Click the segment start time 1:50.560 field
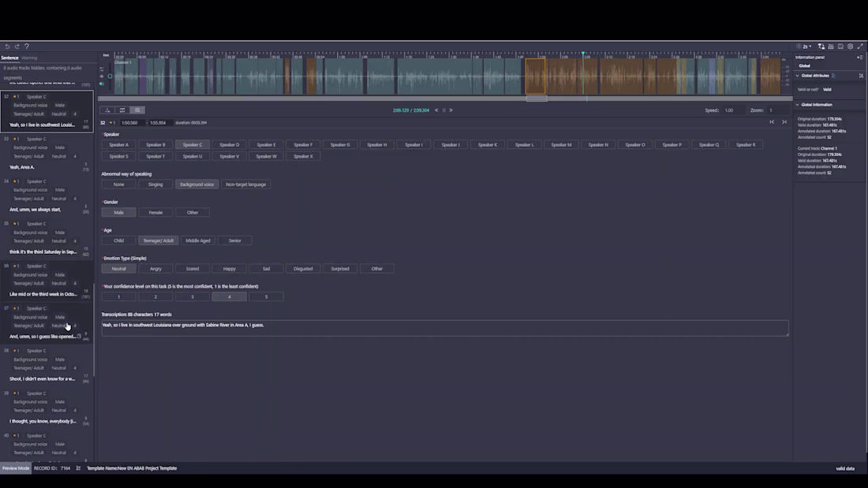This screenshot has height=488, width=868. click(131, 123)
